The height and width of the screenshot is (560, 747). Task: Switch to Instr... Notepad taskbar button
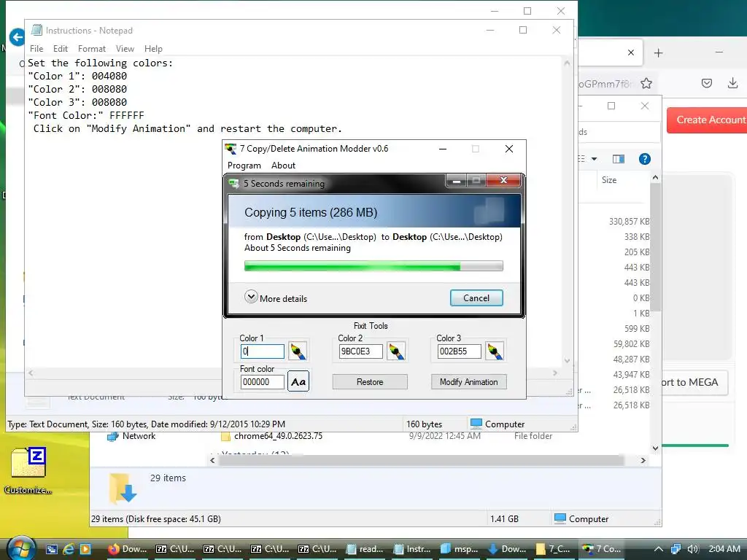click(x=413, y=549)
